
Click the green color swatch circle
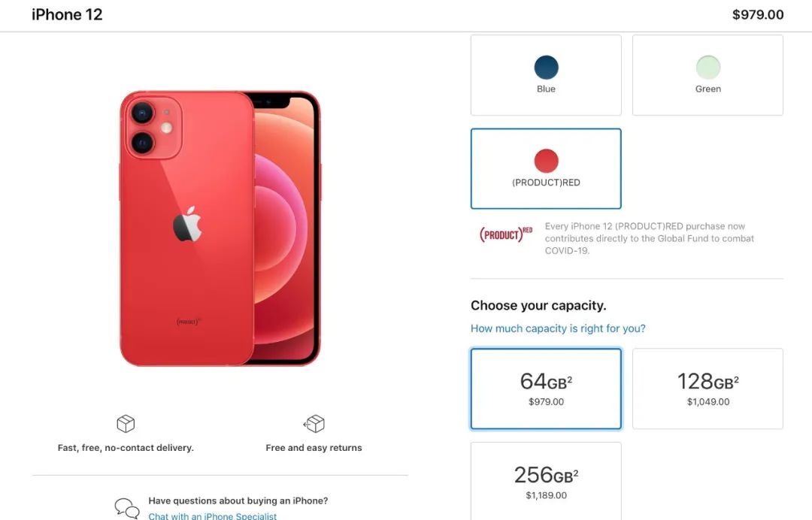708,68
